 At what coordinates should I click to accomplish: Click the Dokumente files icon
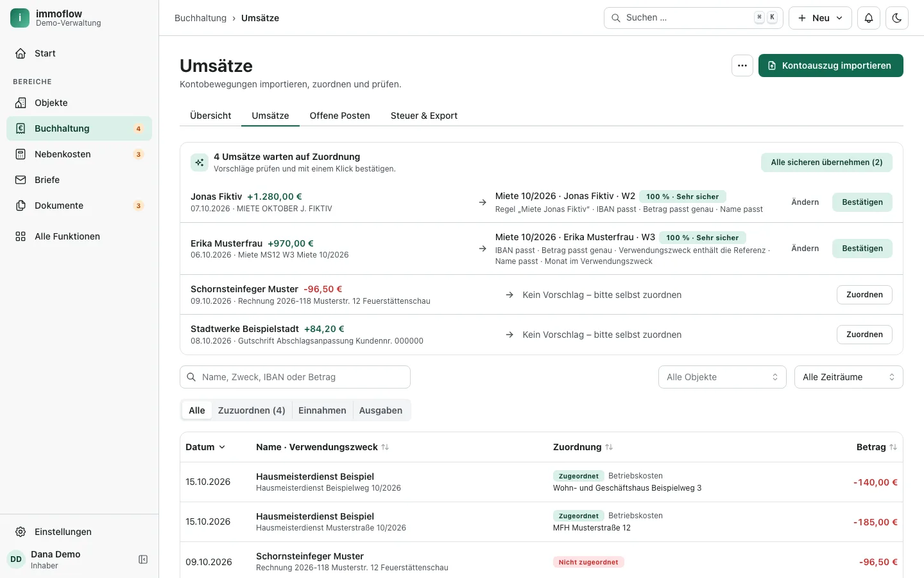[x=21, y=206]
